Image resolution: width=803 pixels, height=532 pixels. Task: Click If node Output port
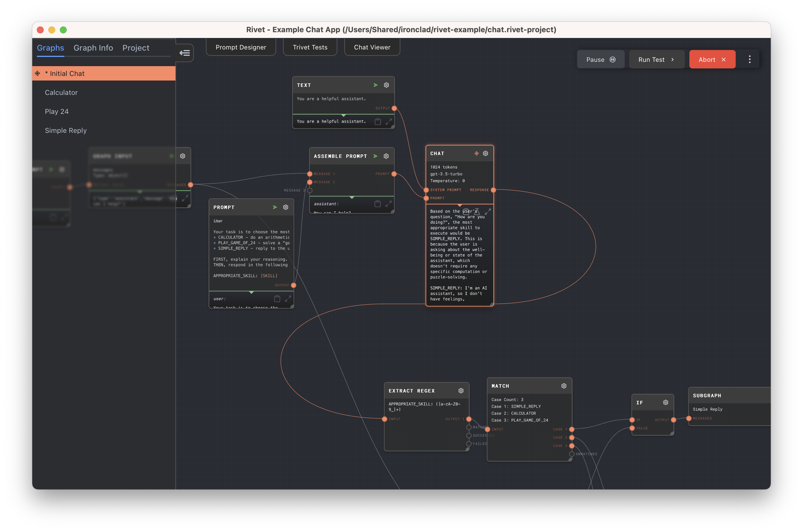tap(673, 420)
